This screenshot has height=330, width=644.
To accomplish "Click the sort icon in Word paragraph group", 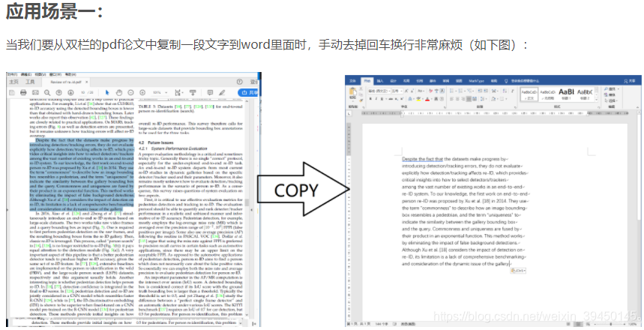I will 504,91.
